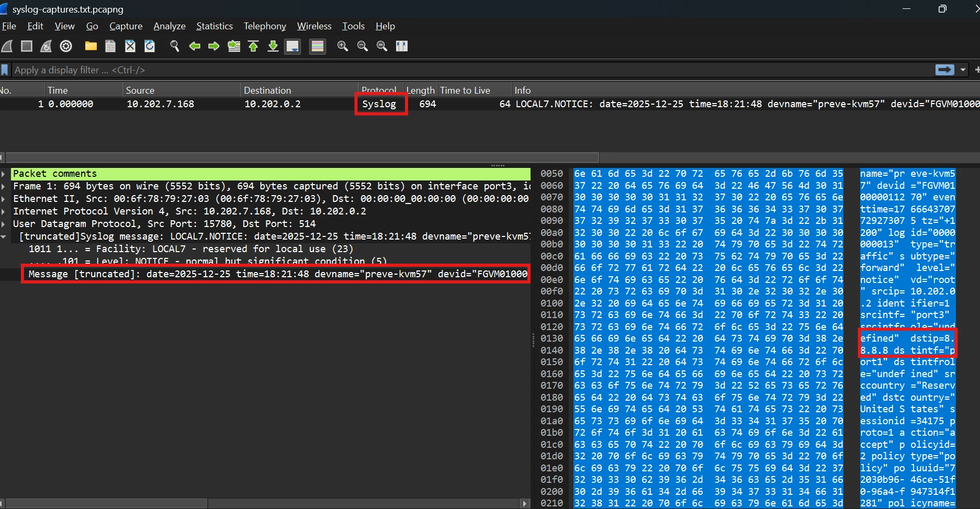This screenshot has height=509, width=980.
Task: Toggle the display filter bookmark icon
Action: 5,70
